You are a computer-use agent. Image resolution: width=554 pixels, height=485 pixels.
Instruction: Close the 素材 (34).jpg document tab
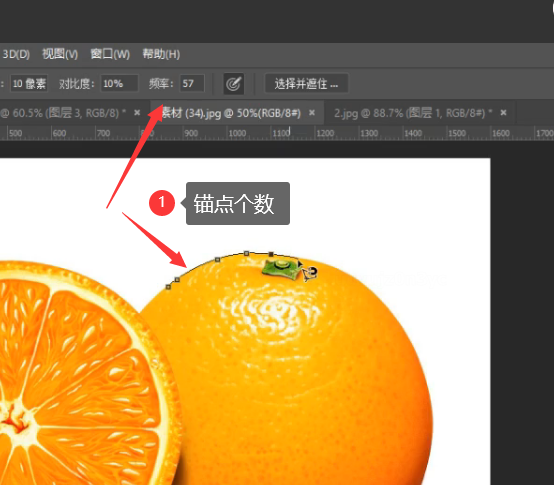click(x=312, y=113)
